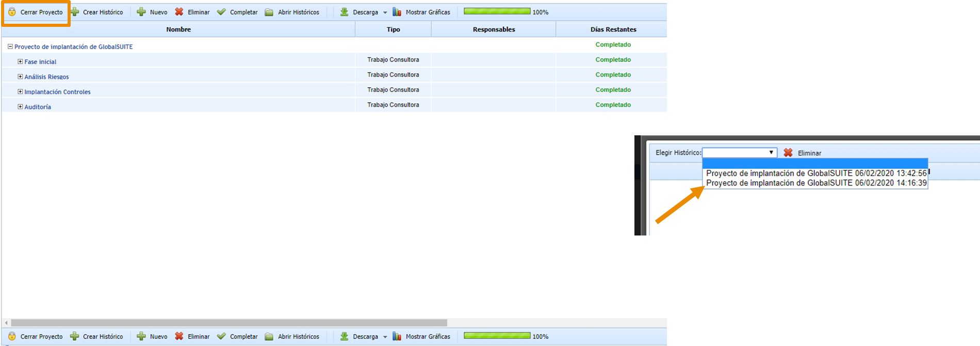Click the horizontal scrollbar below the table
980x346 pixels.
click(x=229, y=323)
